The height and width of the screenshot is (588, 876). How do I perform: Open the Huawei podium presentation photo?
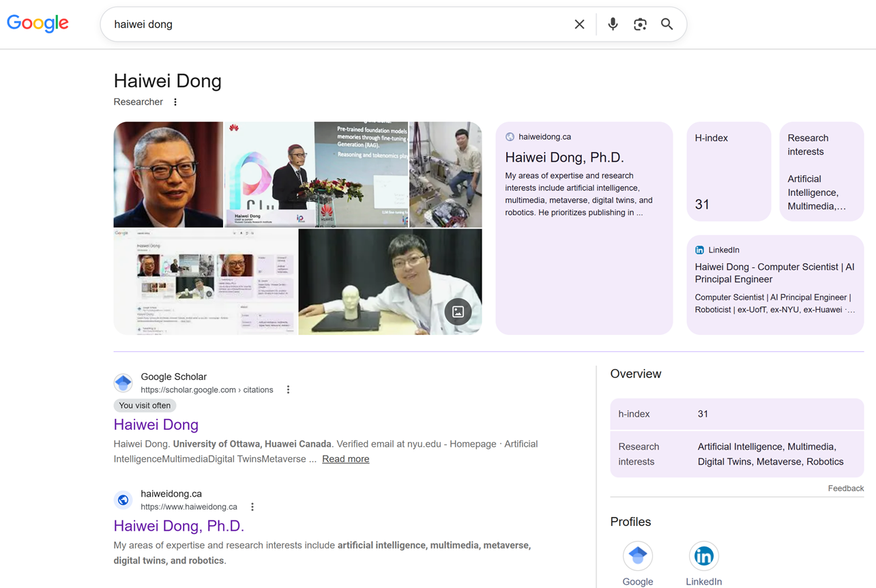click(x=317, y=175)
